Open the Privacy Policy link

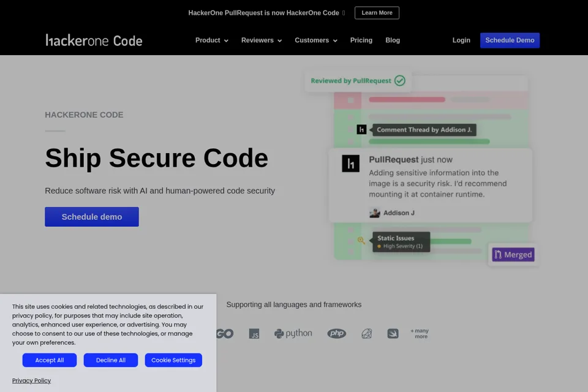31,380
